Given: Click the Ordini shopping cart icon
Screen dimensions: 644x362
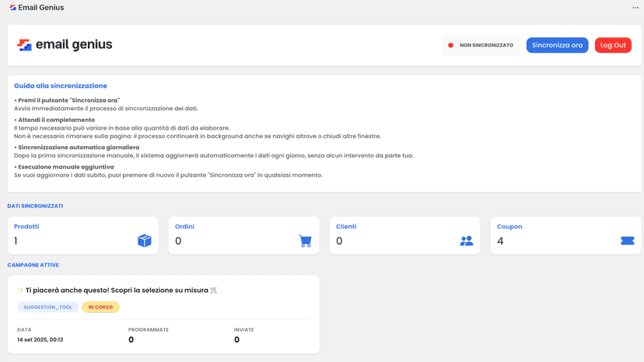Looking at the screenshot, I should pyautogui.click(x=305, y=241).
